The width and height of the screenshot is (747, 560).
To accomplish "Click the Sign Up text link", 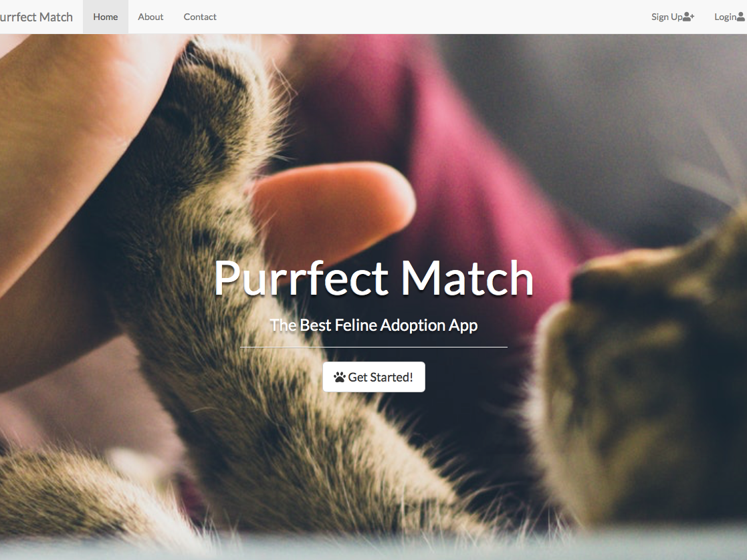I will click(667, 17).
